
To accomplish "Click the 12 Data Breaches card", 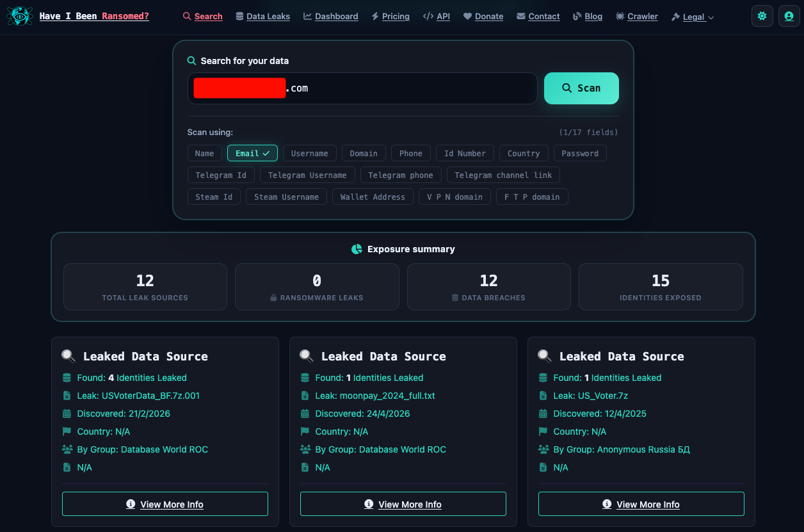I will click(489, 287).
